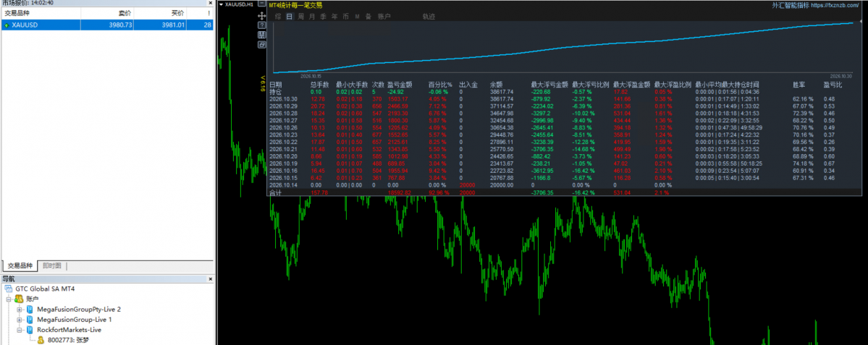Click the user icon for account 8002773
Screen dimensions: 868x345
[41, 340]
